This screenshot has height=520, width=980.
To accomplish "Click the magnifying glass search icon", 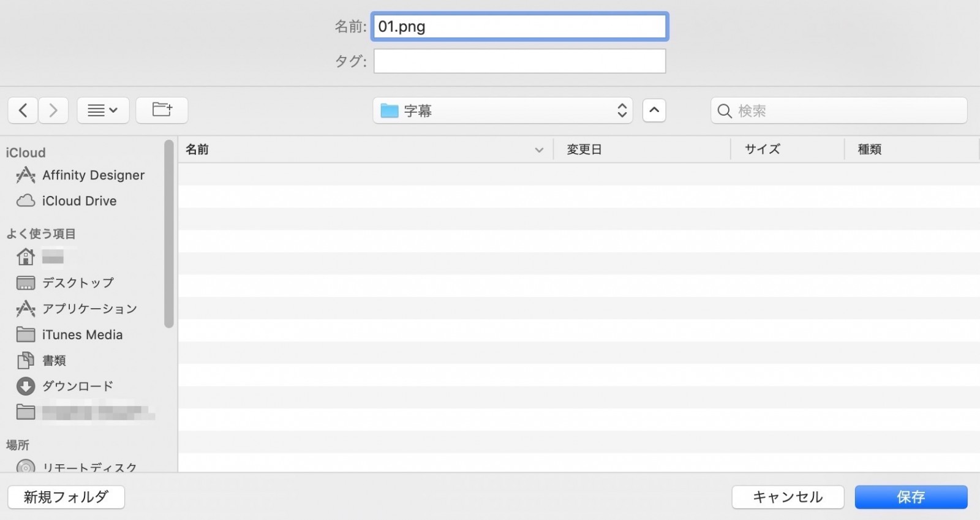I will coord(725,111).
